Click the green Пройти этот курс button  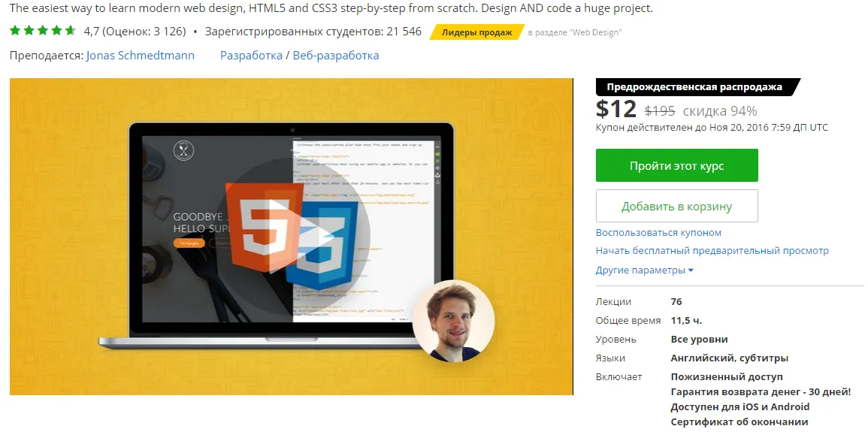[677, 165]
